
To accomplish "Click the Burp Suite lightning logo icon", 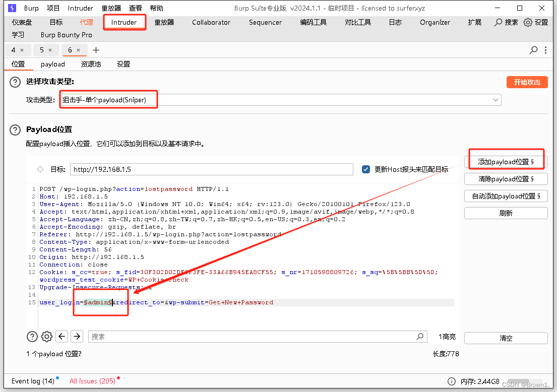I will point(12,8).
